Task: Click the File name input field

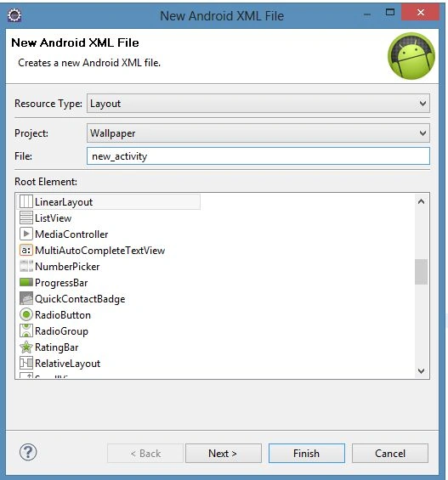Action: pos(258,156)
